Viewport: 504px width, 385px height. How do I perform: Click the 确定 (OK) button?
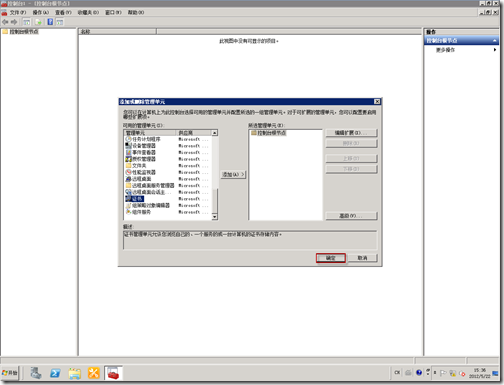(x=331, y=258)
